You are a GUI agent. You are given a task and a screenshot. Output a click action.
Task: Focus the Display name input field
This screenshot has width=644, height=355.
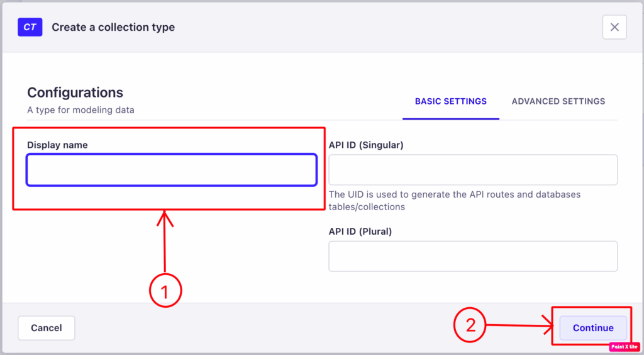[x=172, y=170]
